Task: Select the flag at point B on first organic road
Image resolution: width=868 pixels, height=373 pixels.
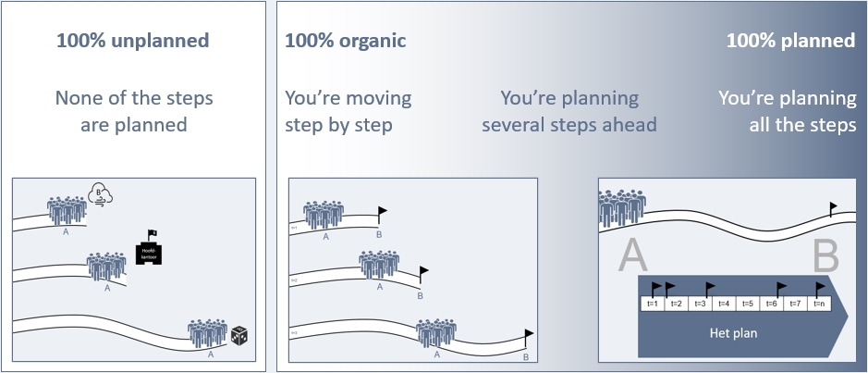Action: (382, 215)
